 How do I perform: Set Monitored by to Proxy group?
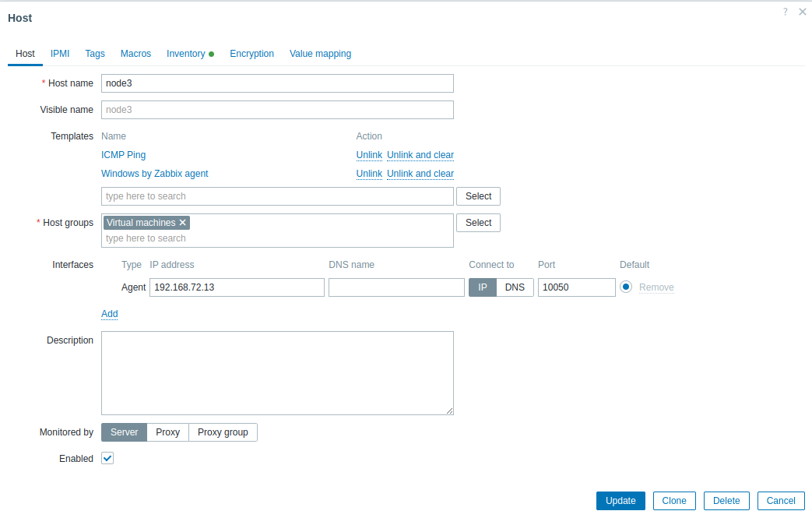(223, 432)
